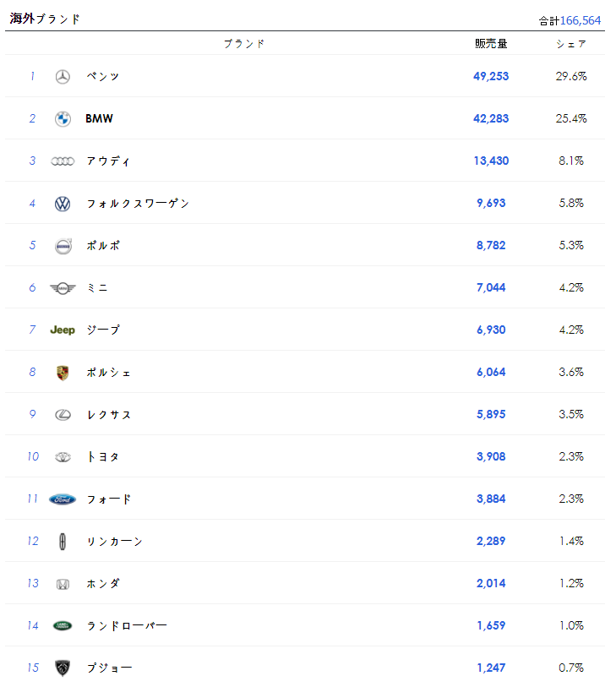Click the Land Rover green logo
The width and height of the screenshot is (616, 687).
pyautogui.click(x=63, y=626)
